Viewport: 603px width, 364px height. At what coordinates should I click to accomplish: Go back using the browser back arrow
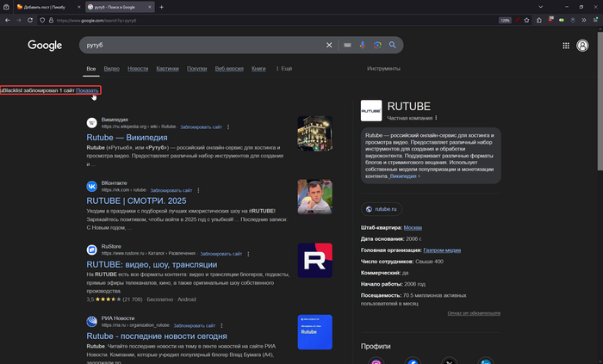pos(7,20)
